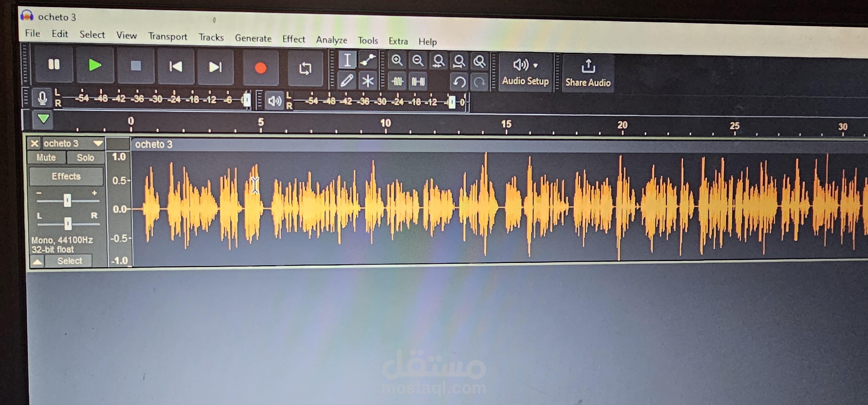Viewport: 868px width, 405px height.
Task: Undo the last action
Action: (x=459, y=82)
